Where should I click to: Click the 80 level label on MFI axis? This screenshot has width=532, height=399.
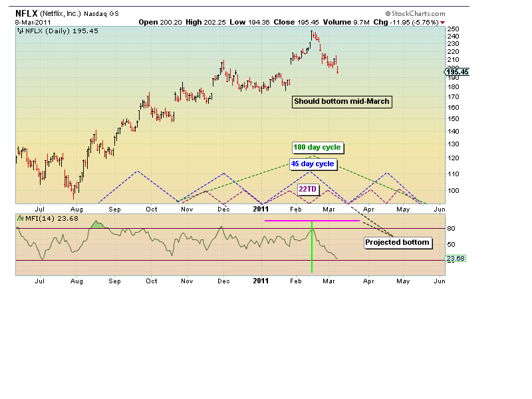451,229
